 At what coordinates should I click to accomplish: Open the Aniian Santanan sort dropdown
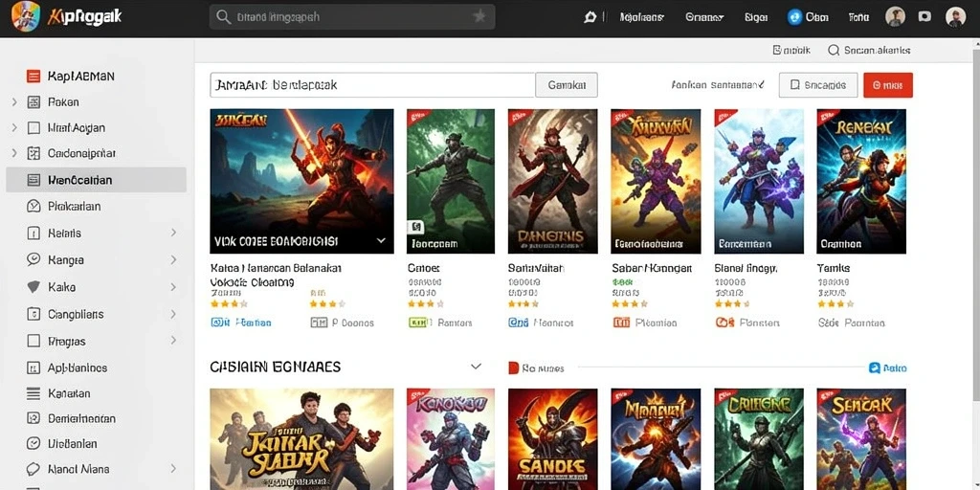coord(718,84)
